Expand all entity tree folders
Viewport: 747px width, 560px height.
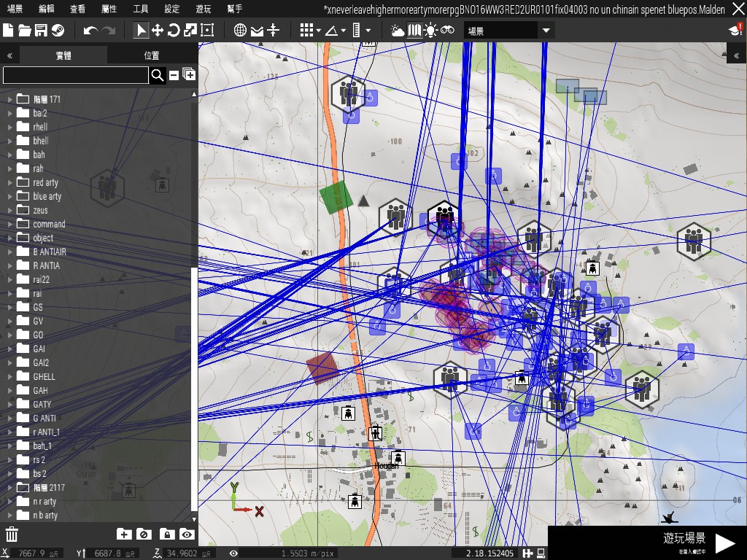(x=189, y=74)
